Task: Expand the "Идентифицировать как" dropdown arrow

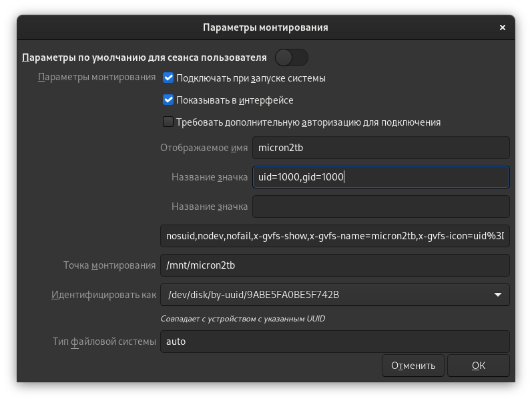Action: tap(498, 295)
